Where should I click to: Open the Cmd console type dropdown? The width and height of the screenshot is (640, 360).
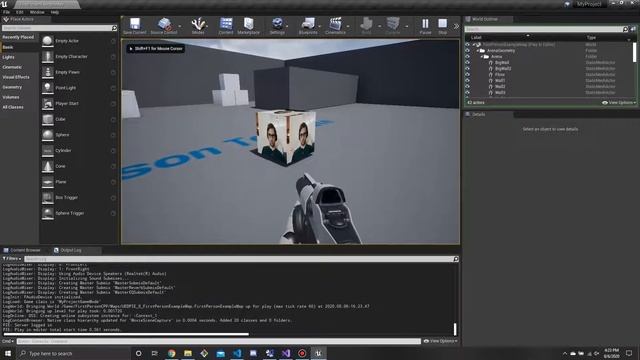click(8, 341)
